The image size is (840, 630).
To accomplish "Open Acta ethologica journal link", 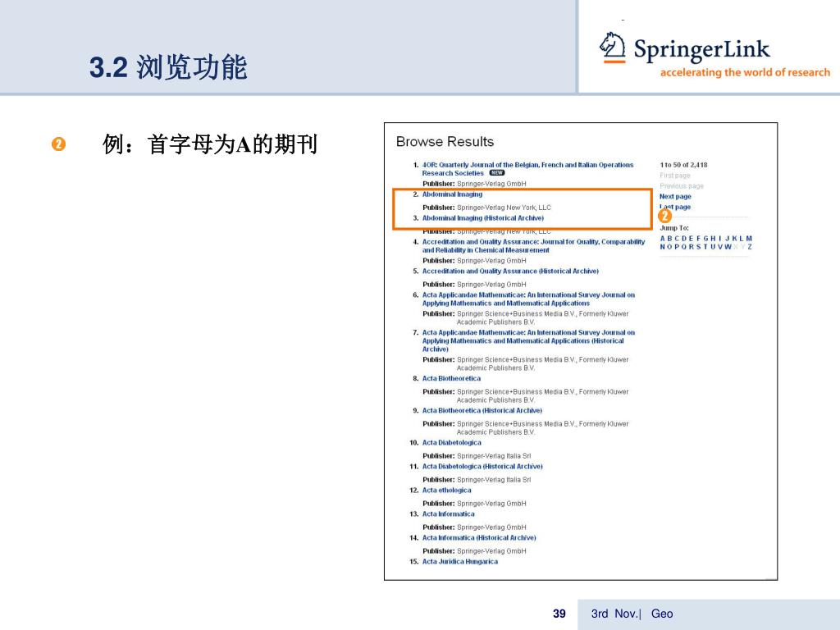I will tap(447, 491).
